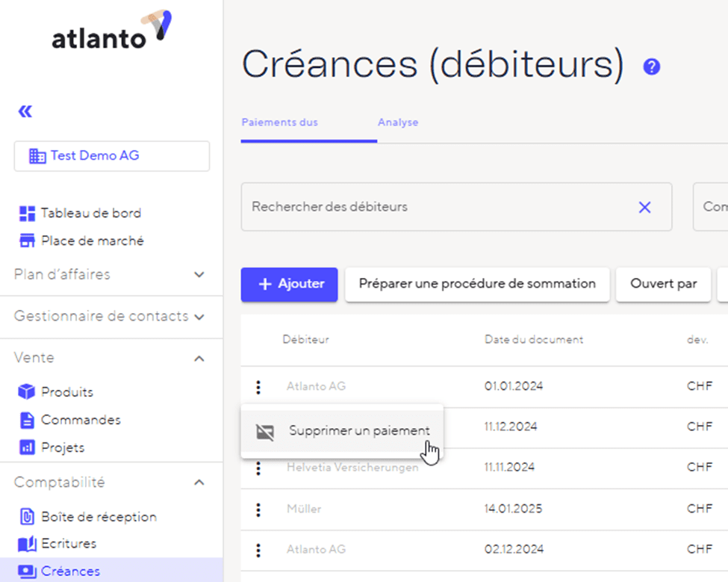
Task: Clear the debtor search with X icon
Action: pos(644,207)
